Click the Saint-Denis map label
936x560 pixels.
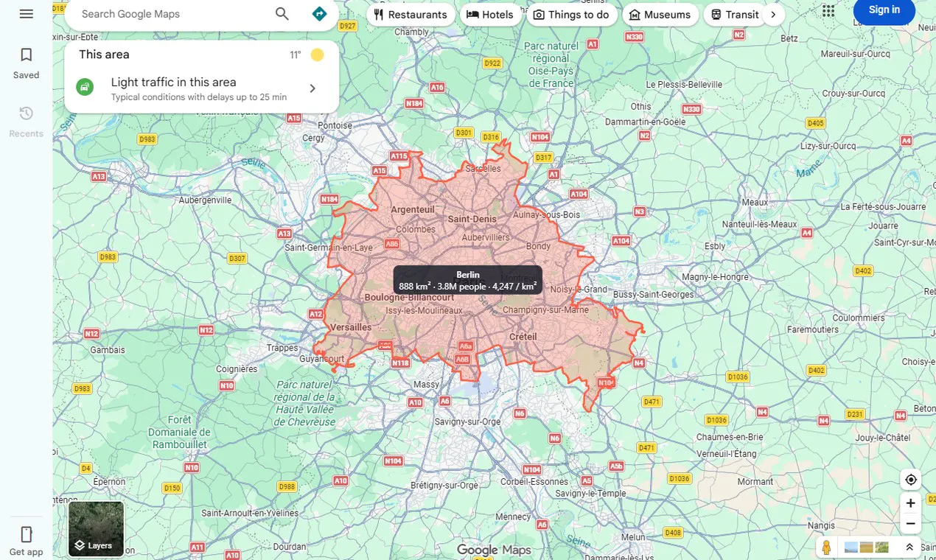[x=472, y=219]
